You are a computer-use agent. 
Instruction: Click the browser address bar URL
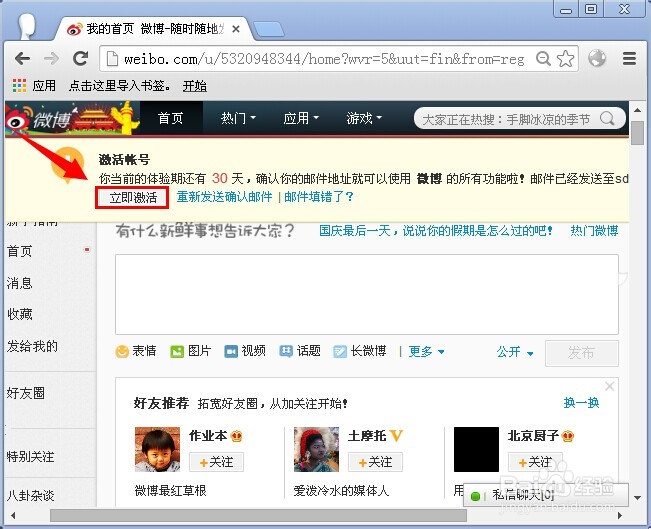(x=324, y=59)
